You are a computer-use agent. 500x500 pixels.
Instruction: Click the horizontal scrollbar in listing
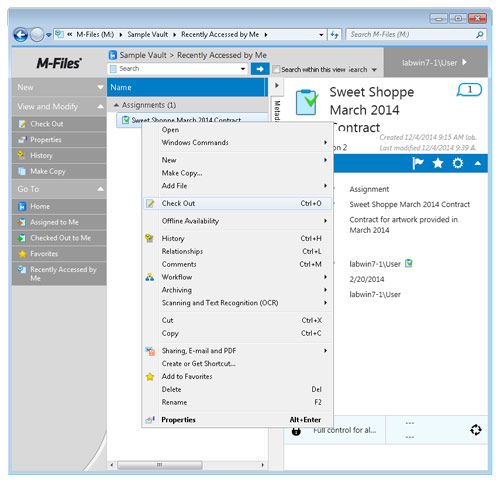[159, 464]
